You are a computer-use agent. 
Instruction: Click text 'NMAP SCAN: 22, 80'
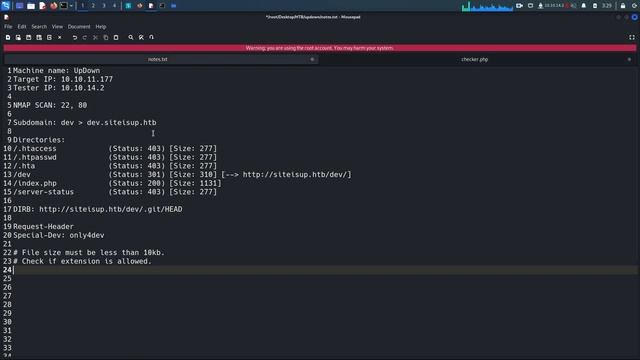click(50, 105)
